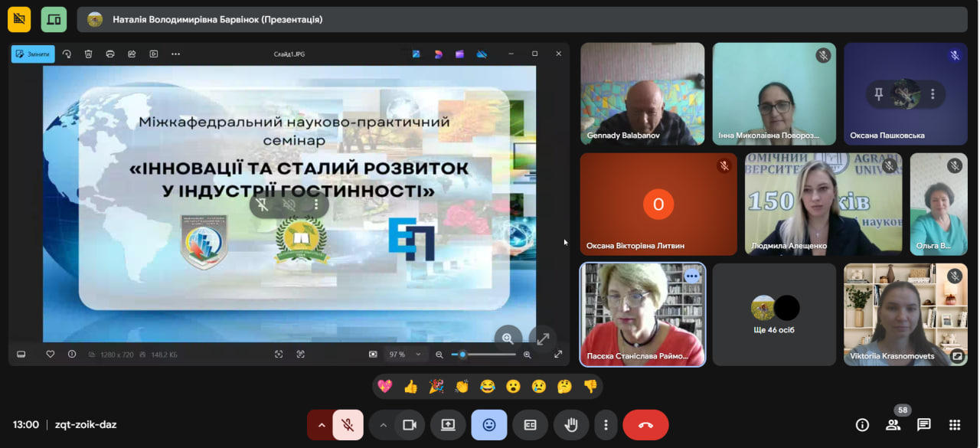Send the thumbs up emoji reaction
Screen dimensions: 980x448
point(410,387)
